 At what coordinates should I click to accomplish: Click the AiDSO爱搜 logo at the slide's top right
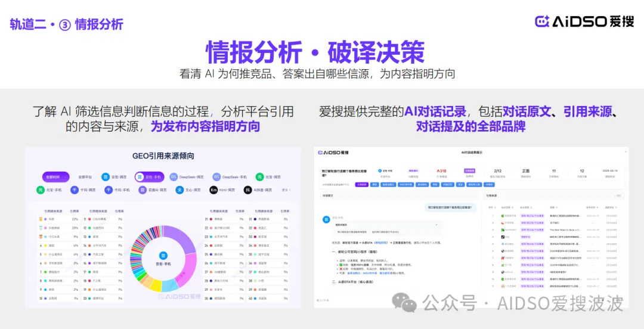(x=584, y=21)
